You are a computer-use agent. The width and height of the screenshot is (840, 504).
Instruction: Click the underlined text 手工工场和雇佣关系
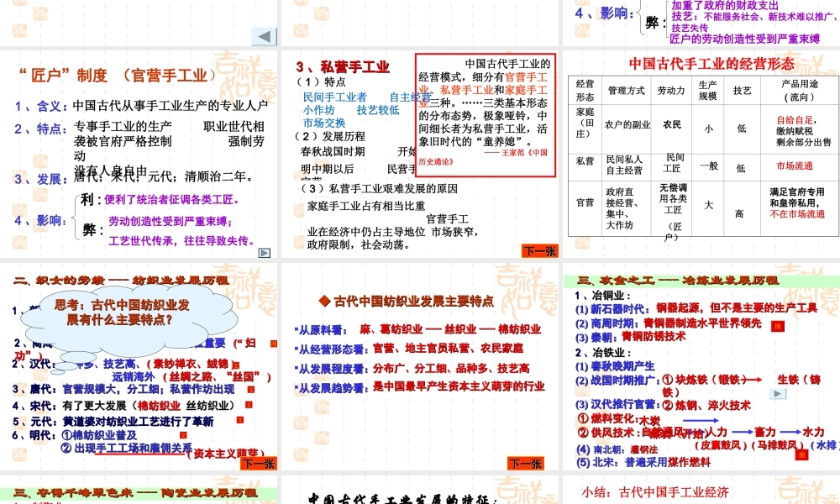click(143, 449)
